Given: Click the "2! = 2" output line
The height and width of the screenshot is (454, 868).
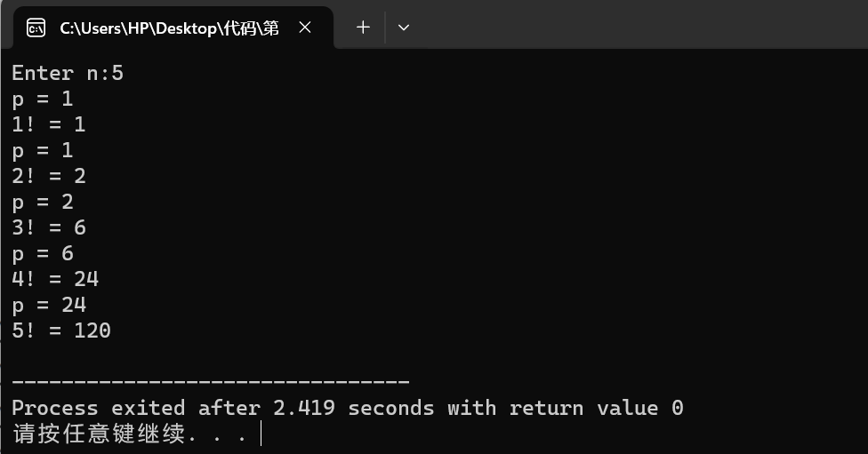Looking at the screenshot, I should pos(49,176).
